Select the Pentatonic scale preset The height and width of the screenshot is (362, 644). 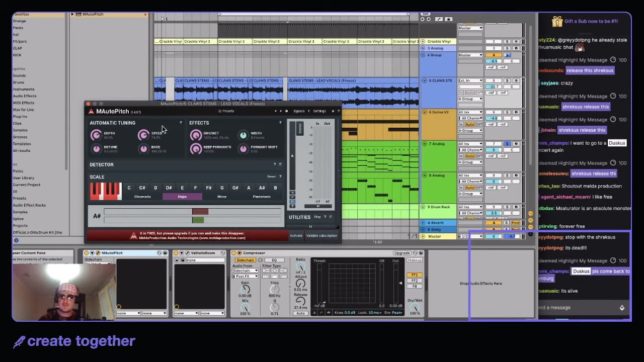262,197
